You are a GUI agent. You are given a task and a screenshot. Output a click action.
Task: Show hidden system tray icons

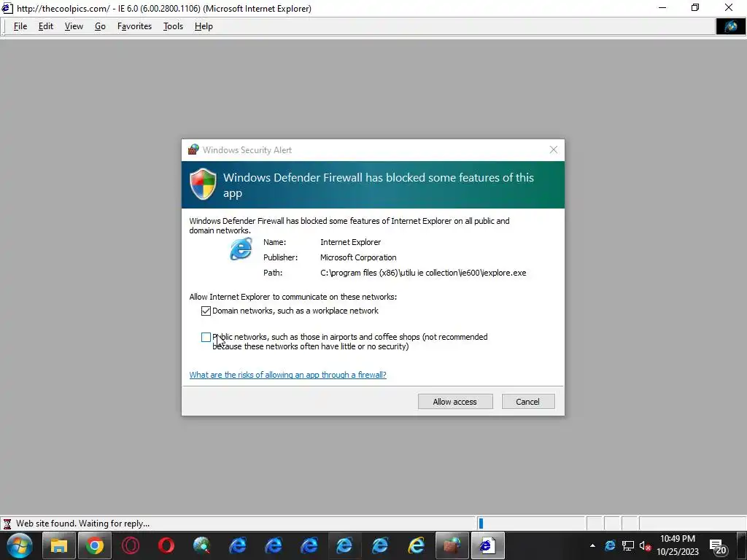[592, 545]
